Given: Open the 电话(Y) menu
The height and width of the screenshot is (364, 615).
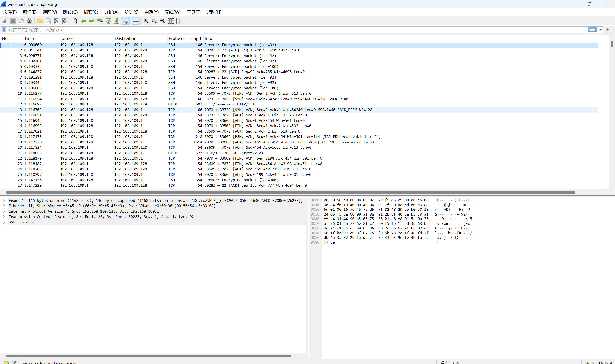Looking at the screenshot, I should pyautogui.click(x=152, y=12).
